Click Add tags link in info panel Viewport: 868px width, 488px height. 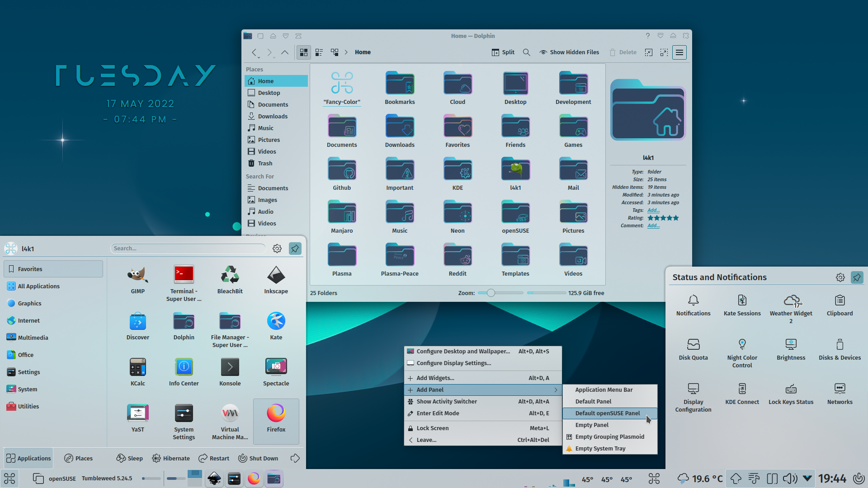(x=653, y=210)
